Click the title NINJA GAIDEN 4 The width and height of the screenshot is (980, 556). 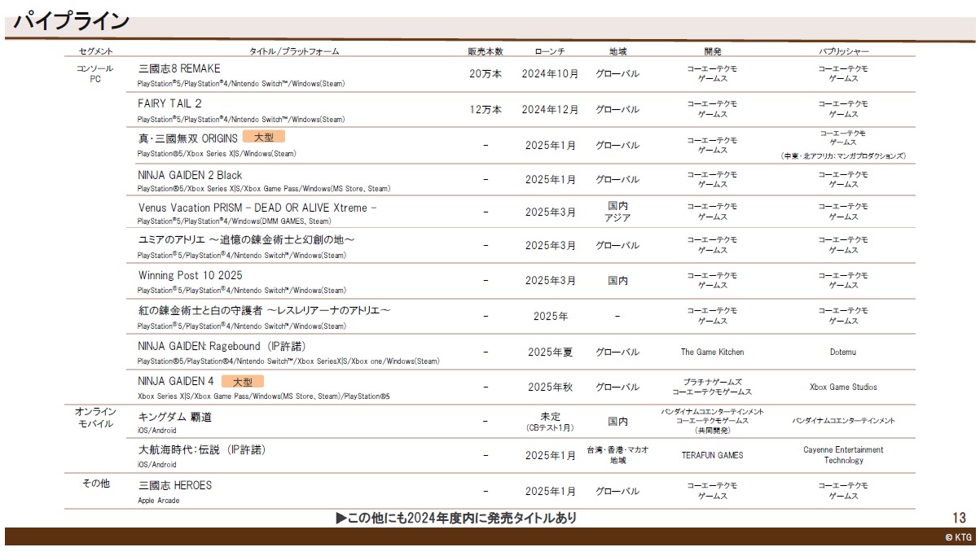[x=176, y=381]
